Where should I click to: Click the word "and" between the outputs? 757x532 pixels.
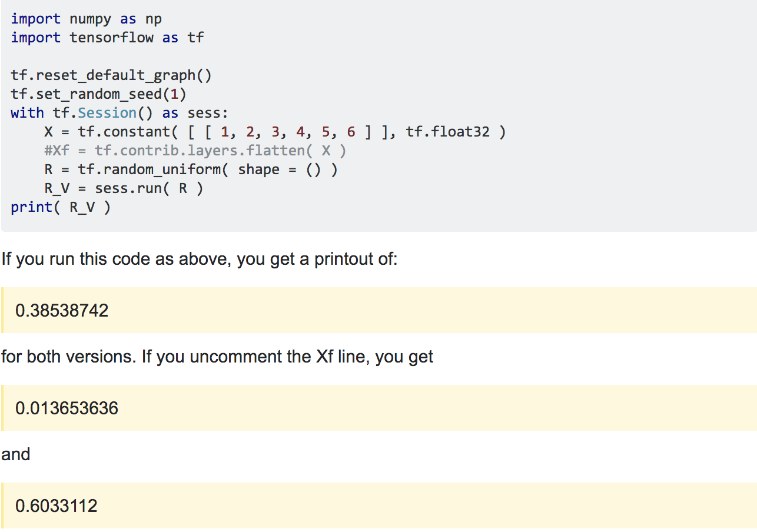tap(16, 454)
